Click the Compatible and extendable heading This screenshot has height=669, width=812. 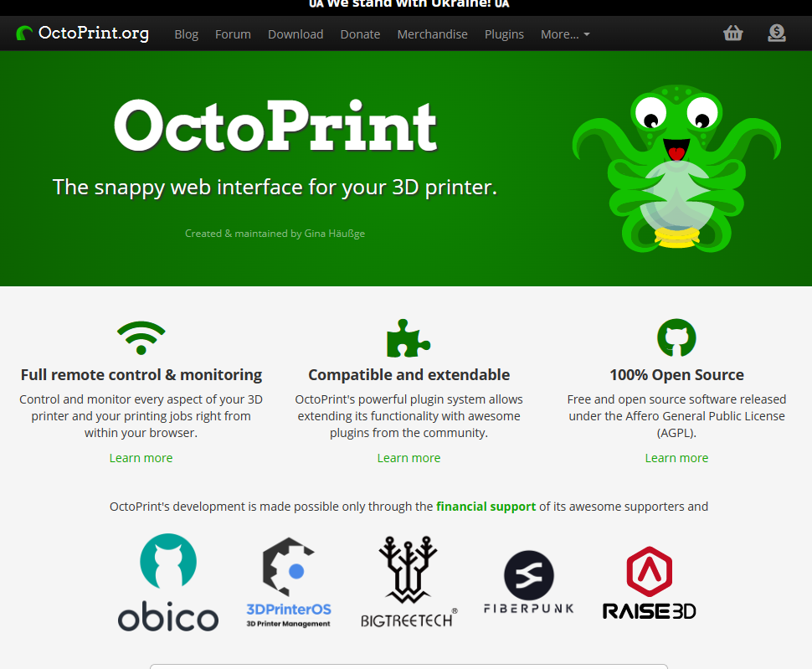409,375
